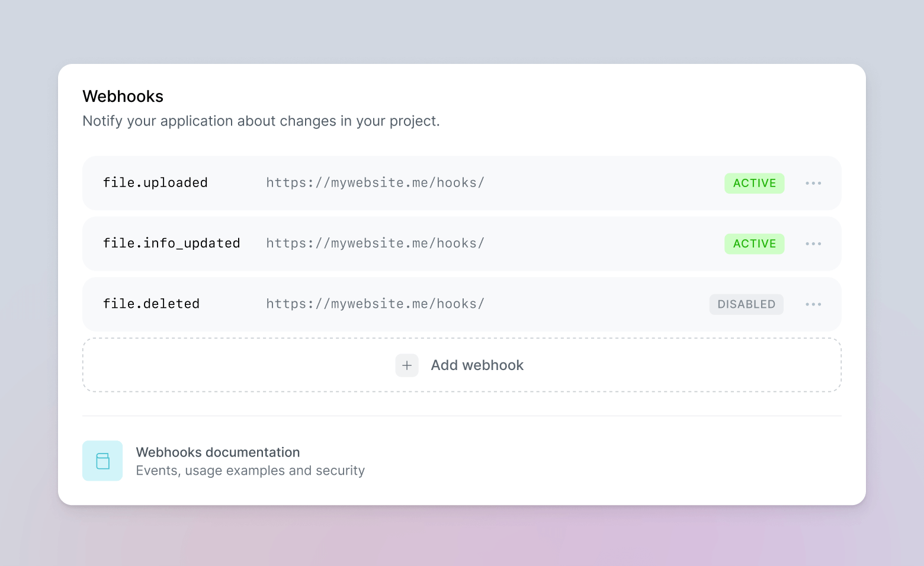Toggle the ACTIVE status on file.uploaded
This screenshot has height=566, width=924.
[754, 183]
